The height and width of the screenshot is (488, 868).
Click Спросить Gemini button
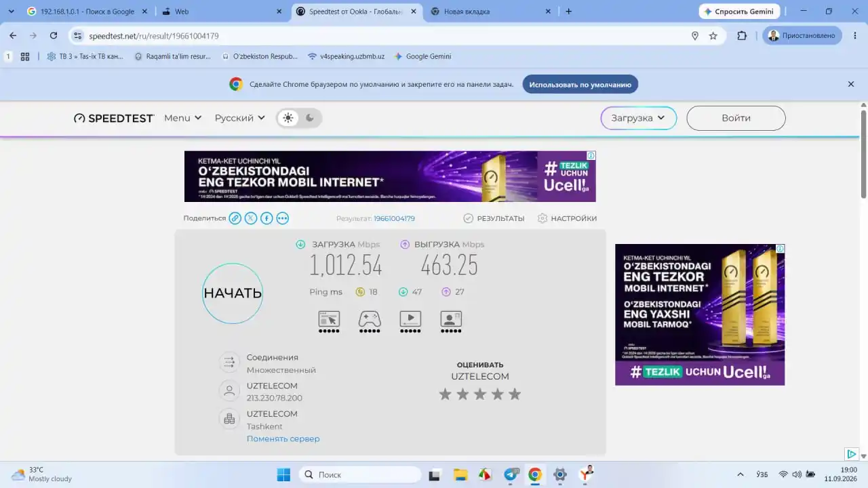[x=739, y=12]
